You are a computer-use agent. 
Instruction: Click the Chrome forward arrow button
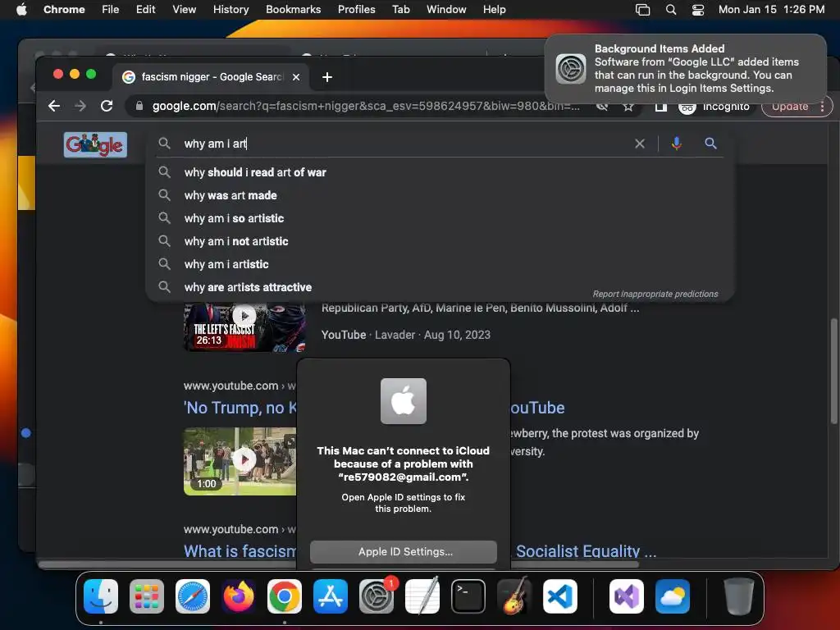(x=80, y=106)
